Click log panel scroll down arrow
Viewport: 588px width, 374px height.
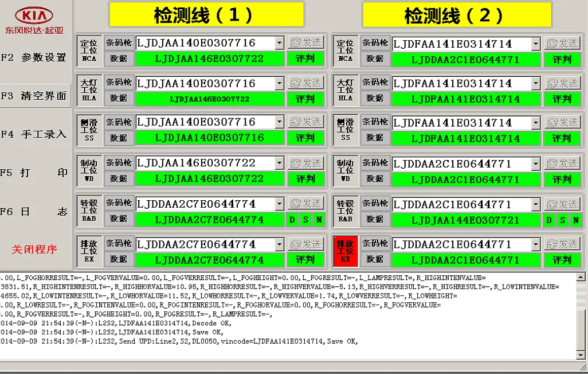click(581, 355)
